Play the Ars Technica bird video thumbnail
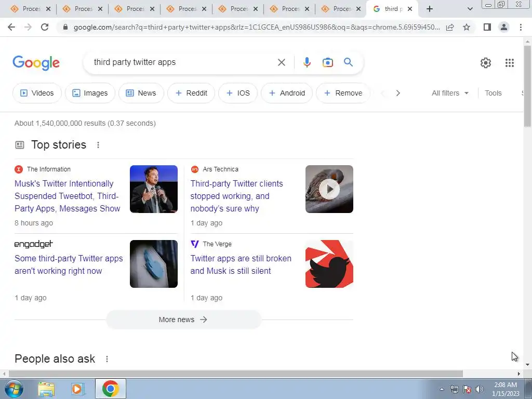 329,189
